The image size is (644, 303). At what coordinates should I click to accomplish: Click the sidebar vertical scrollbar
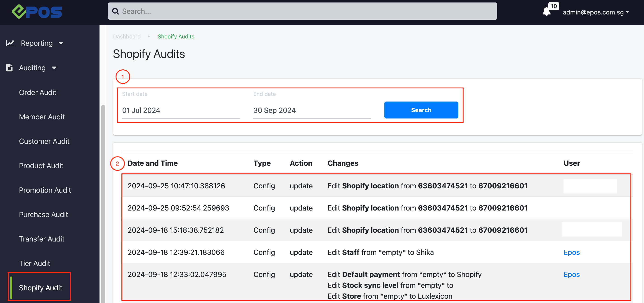tap(103, 200)
